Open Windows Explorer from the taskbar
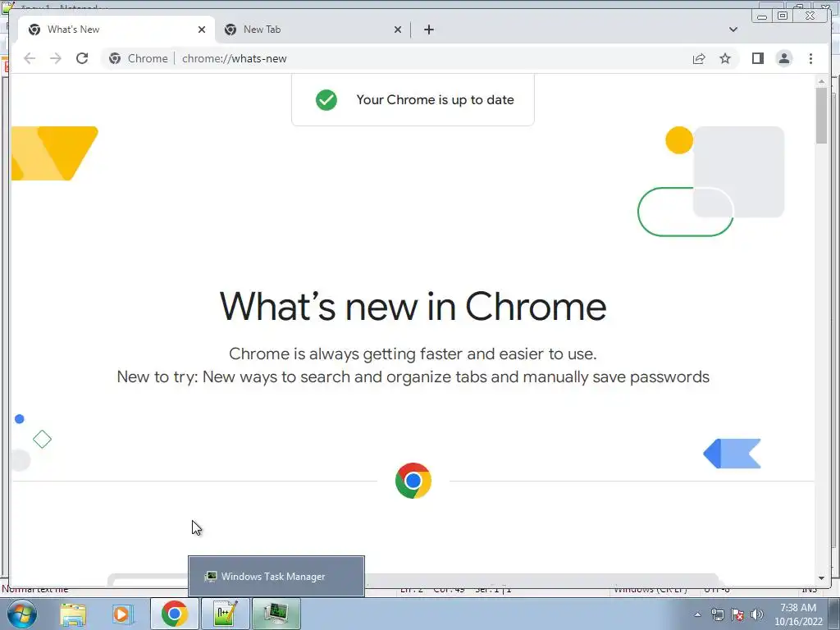 coord(73,614)
